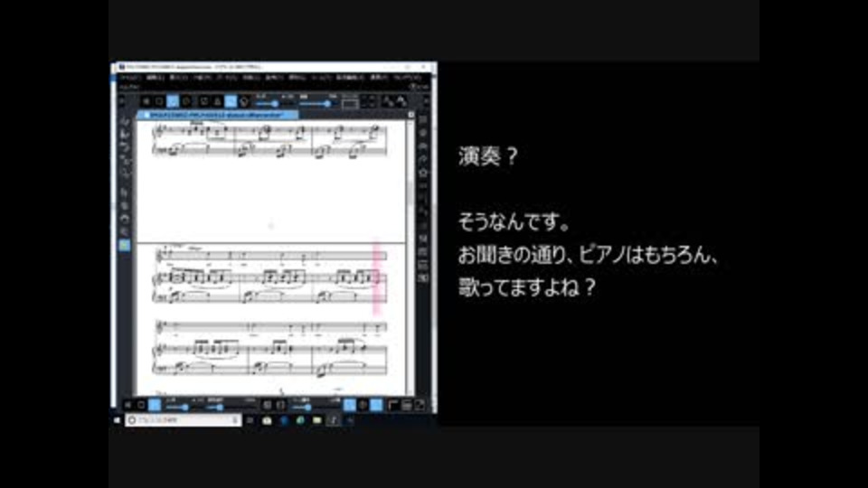Click the second upper-toolbar slider knob
Screen dimensions: 868x488
click(x=327, y=104)
